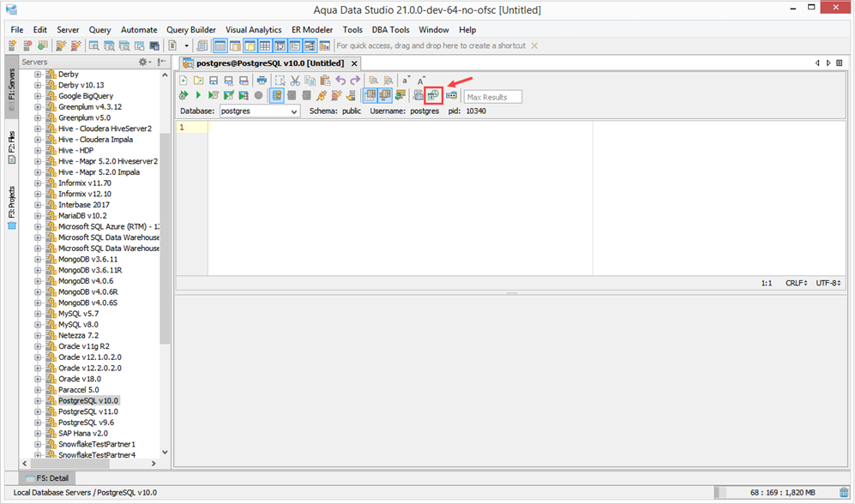Expand the PostgreSQL v11.0 server node
Image resolution: width=855 pixels, height=504 pixels.
coord(38,412)
